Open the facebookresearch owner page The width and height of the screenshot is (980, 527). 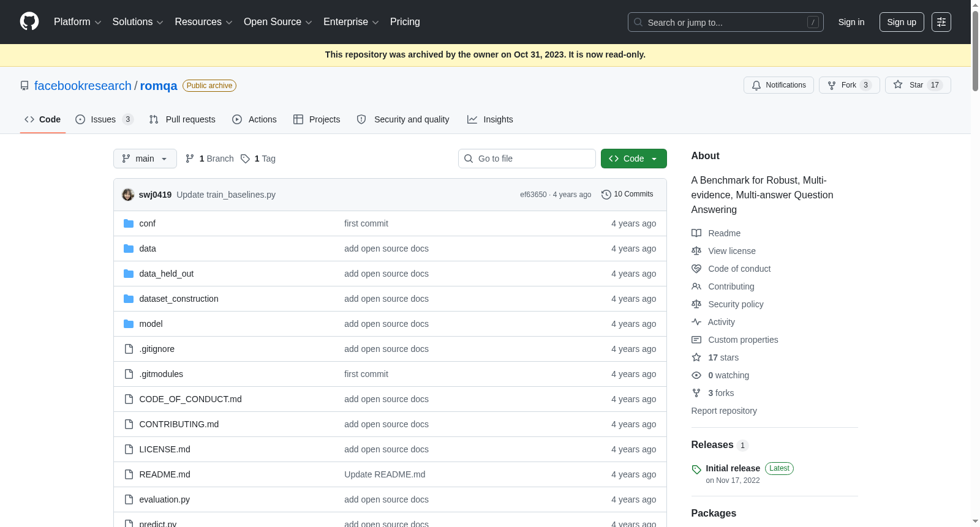click(x=83, y=86)
